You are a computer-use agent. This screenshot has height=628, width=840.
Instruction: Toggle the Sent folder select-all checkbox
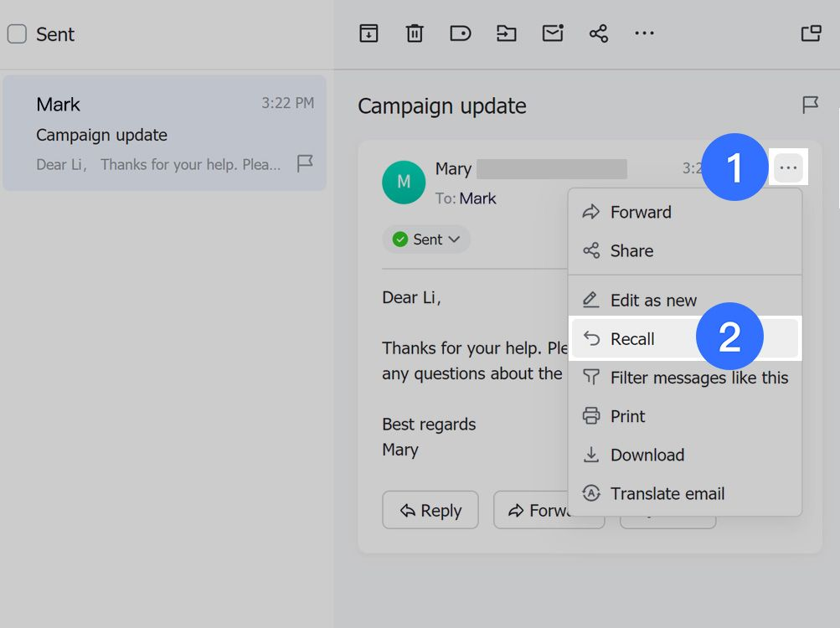[17, 34]
